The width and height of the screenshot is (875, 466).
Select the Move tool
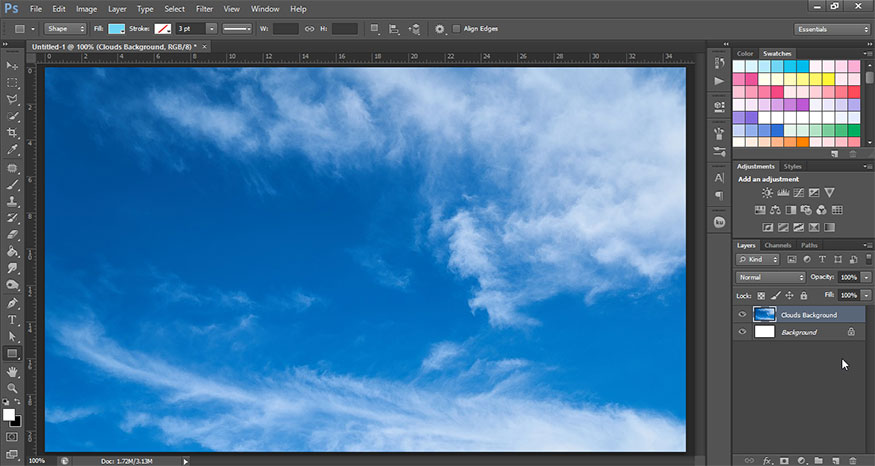tap(13, 66)
